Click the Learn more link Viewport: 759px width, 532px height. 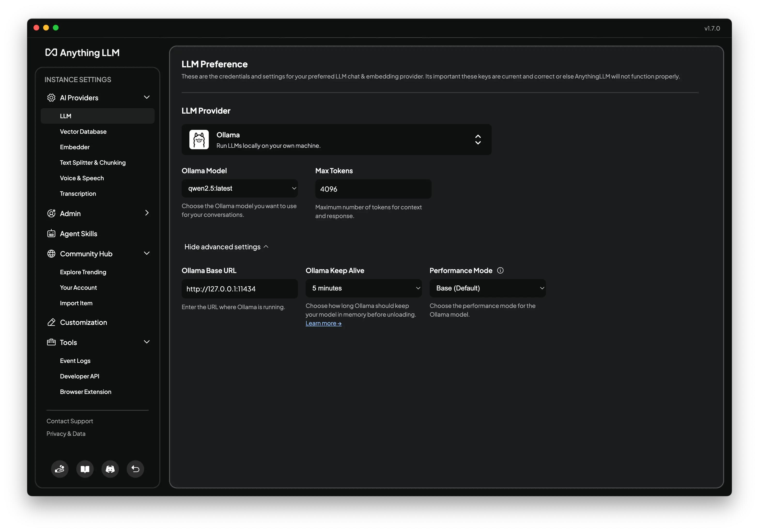click(323, 323)
